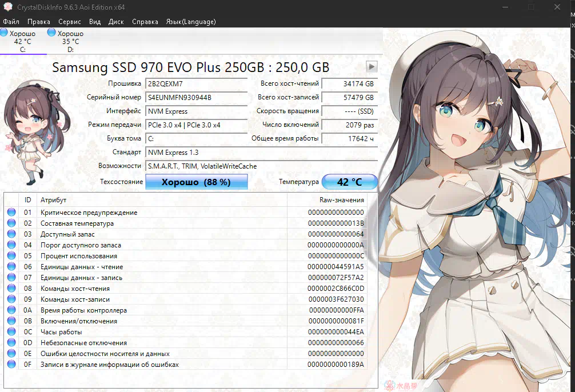
Task: Open the Диск menu
Action: tap(116, 22)
